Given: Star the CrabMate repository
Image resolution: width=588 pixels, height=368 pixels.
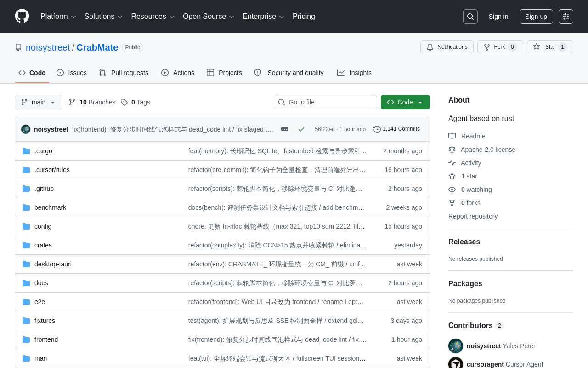Looking at the screenshot, I should (x=550, y=47).
